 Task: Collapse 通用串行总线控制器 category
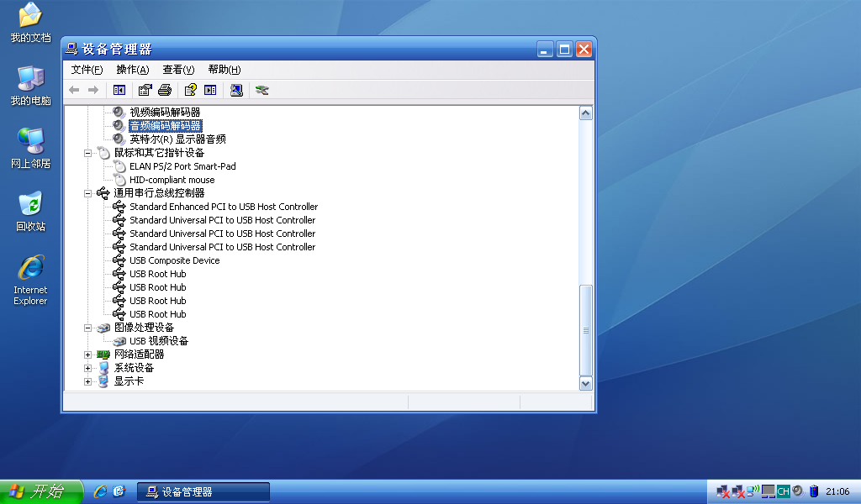87,193
